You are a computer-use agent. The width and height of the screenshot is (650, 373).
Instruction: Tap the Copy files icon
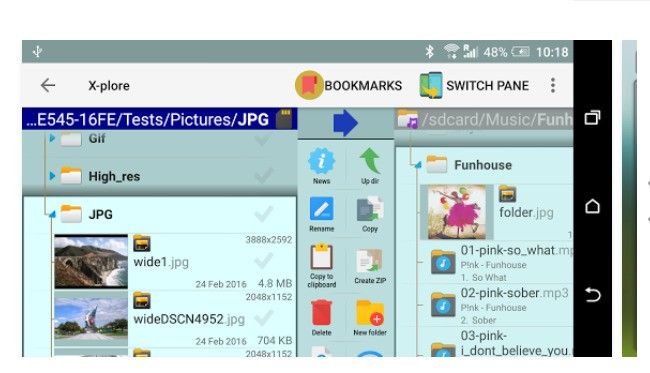(x=370, y=209)
